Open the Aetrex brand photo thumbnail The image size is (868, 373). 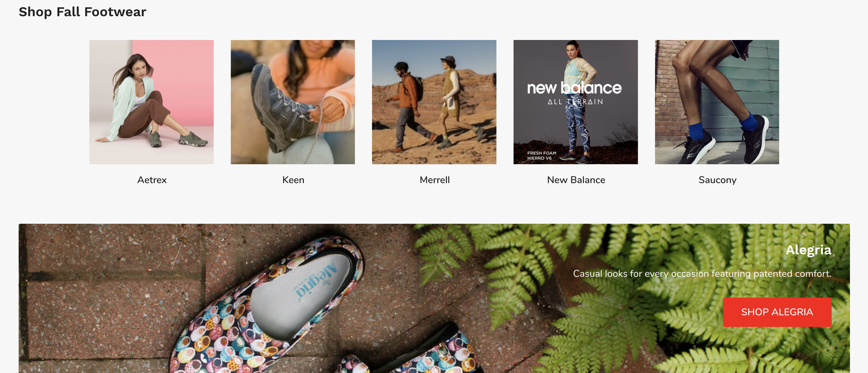click(x=151, y=102)
